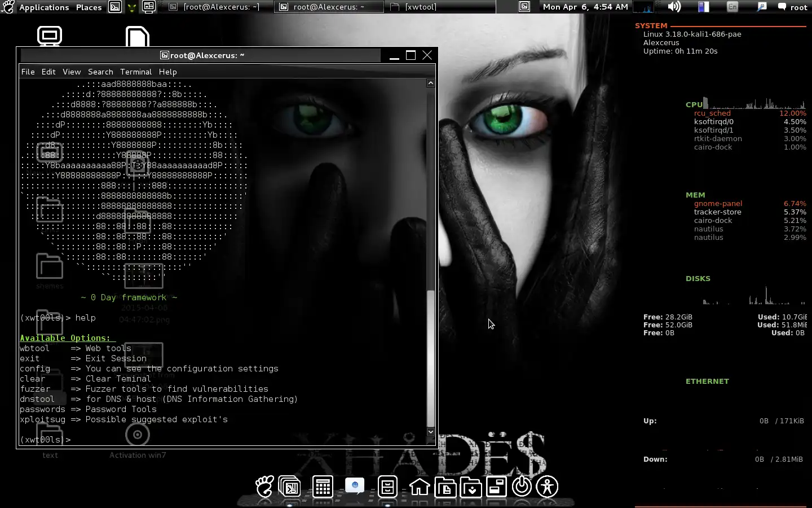Click the blue-white tray icon beside volume

click(x=703, y=7)
